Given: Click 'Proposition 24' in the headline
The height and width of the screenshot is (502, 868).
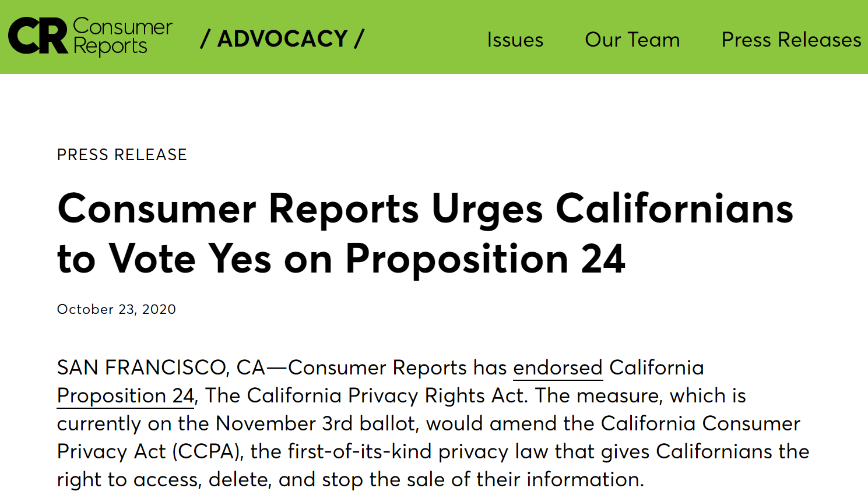Looking at the screenshot, I should tap(485, 259).
